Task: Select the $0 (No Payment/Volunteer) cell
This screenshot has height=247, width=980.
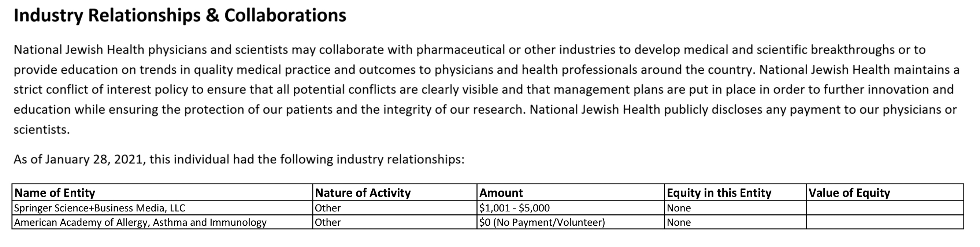Action: 571,222
